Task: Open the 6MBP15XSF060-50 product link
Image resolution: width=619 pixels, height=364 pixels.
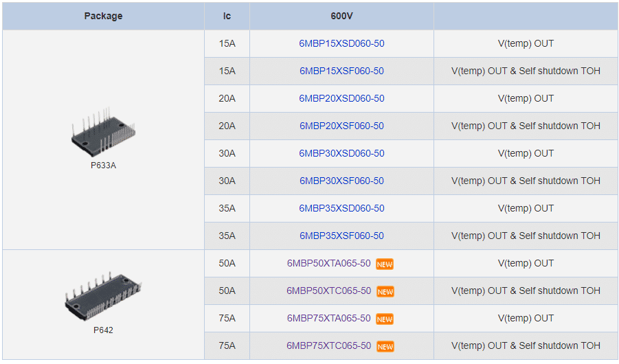Action: tap(341, 71)
